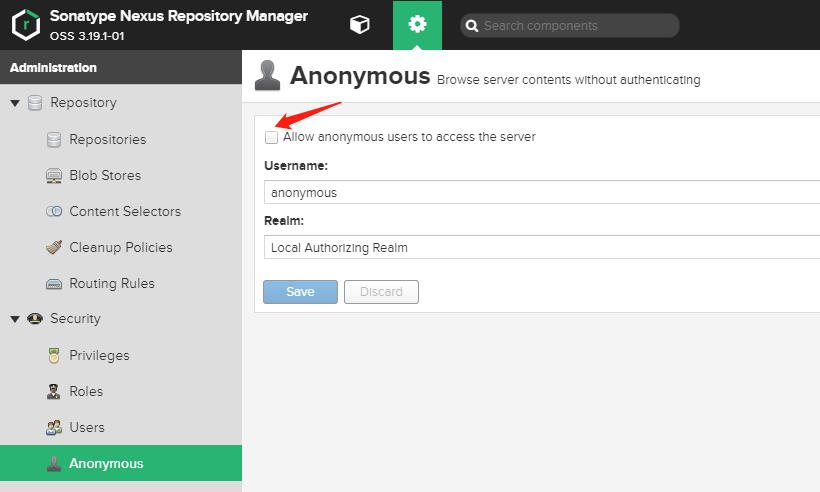Collapse the Repository tree section
The image size is (820, 492).
(15, 103)
